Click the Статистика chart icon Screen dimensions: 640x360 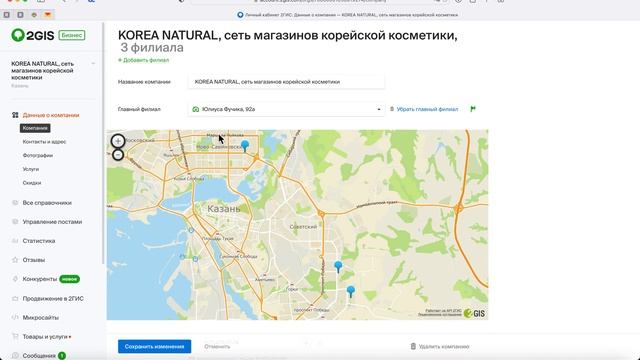click(15, 241)
